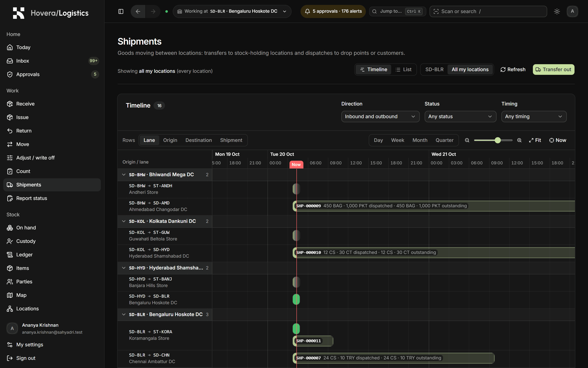
Task: Open Return in the sidebar
Action: [52, 131]
